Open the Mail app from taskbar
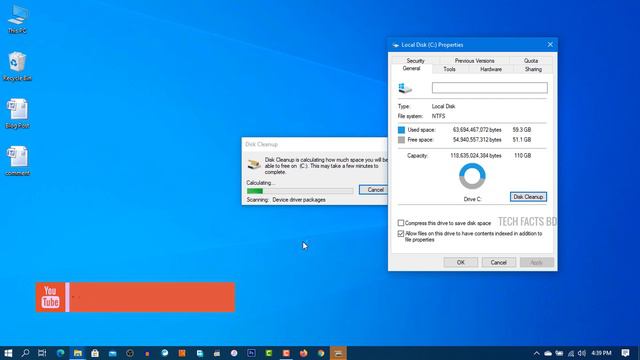The image size is (640, 360). click(113, 353)
